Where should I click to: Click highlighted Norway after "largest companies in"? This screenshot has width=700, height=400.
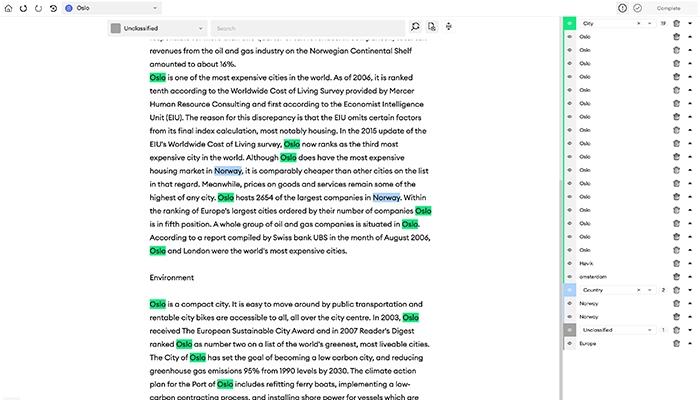pos(386,197)
